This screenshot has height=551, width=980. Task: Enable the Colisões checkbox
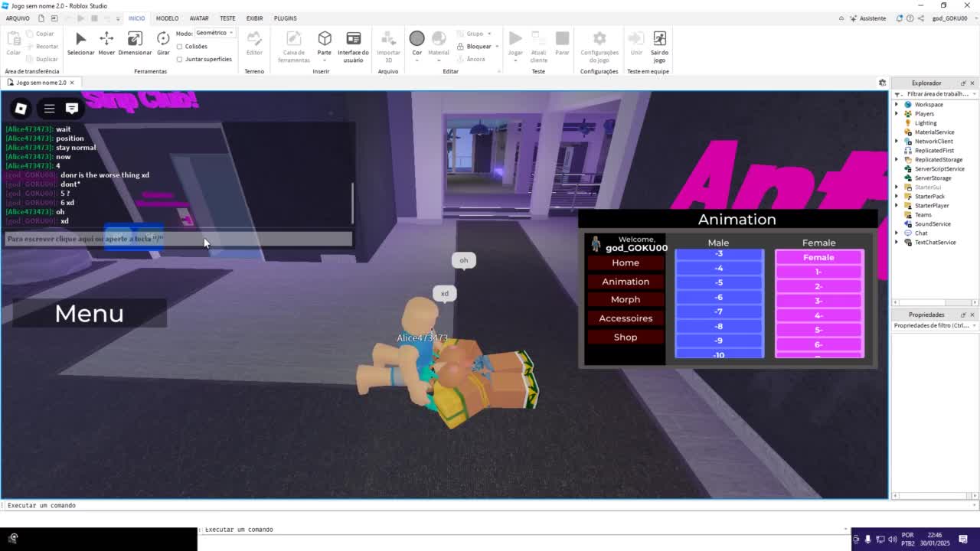click(180, 47)
